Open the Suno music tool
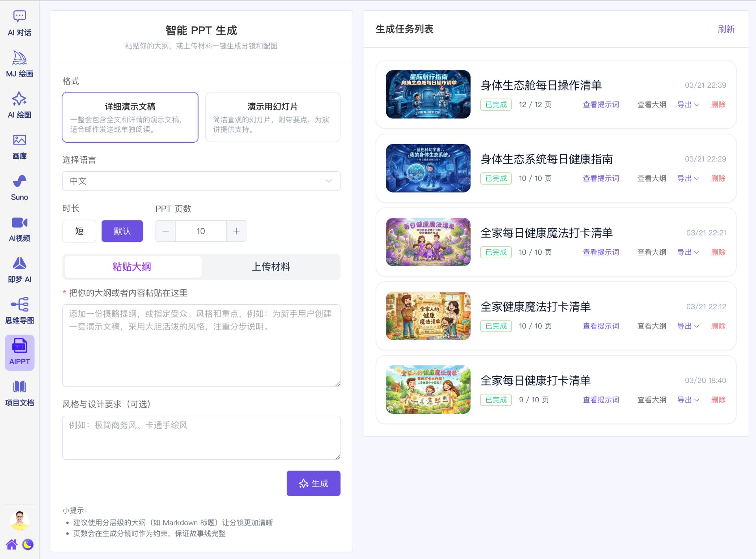The height and width of the screenshot is (559, 756). click(x=19, y=186)
